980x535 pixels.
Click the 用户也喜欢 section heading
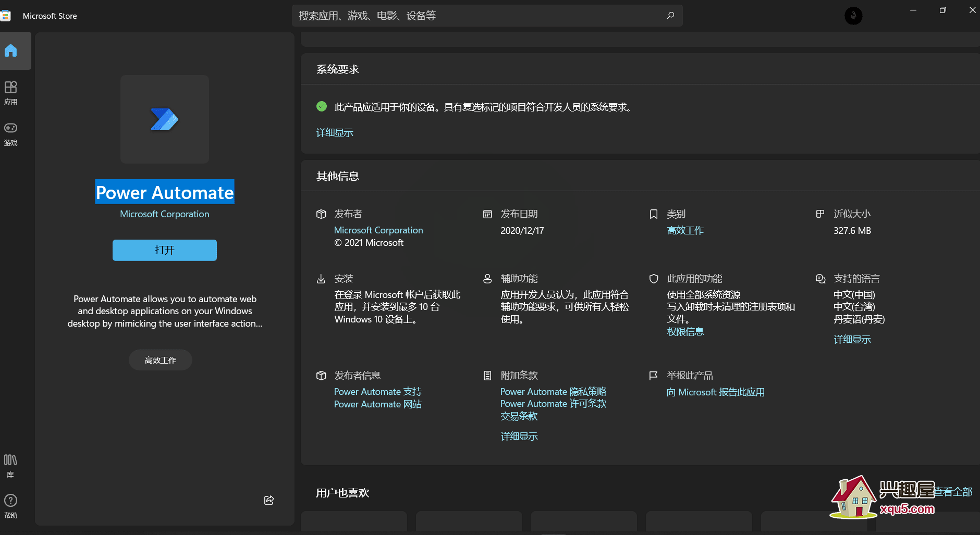pos(342,493)
